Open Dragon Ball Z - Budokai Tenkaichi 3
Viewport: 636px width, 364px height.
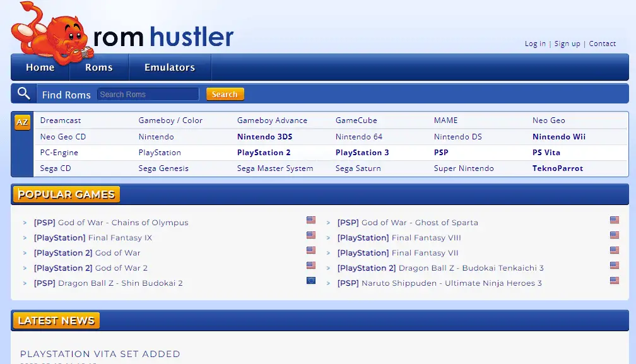tap(440, 268)
